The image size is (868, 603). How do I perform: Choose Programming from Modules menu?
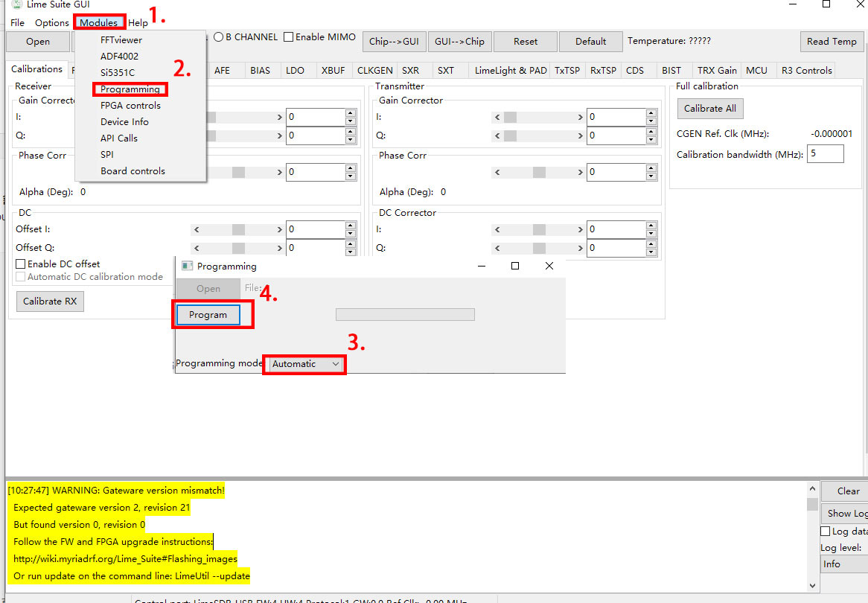[130, 89]
